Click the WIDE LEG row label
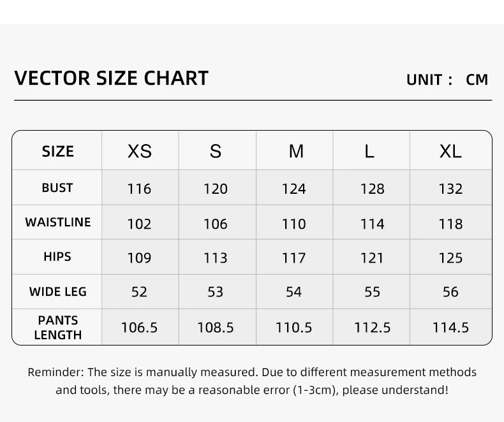Viewport: 504px width, 422px height. 58,291
